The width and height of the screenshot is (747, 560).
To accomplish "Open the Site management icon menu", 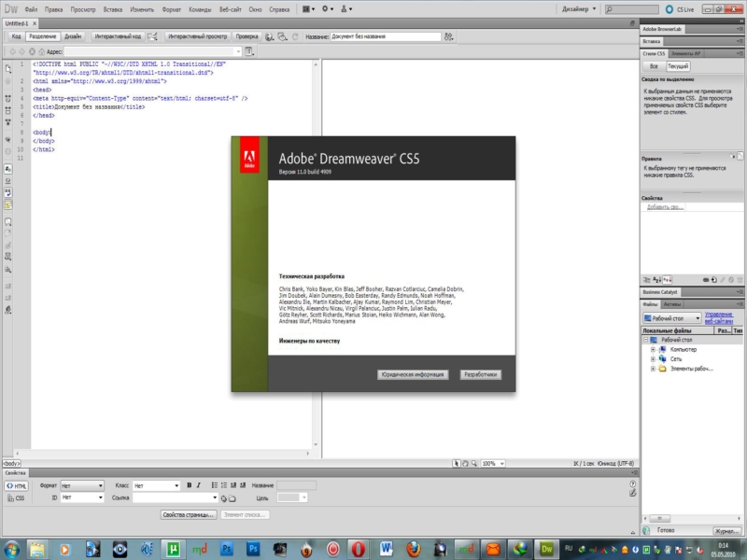I will pyautogui.click(x=346, y=9).
